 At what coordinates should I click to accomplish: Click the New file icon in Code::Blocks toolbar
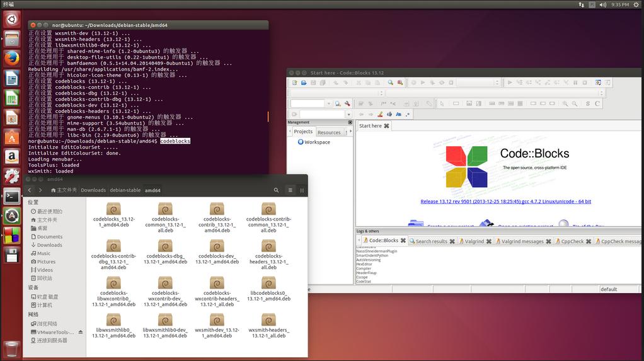click(x=294, y=83)
